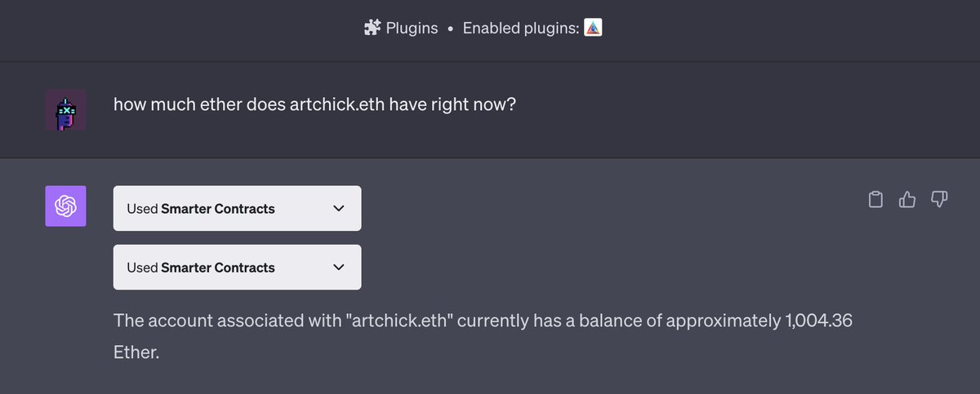Expand the first Used Smarter Contracts box
This screenshot has height=394, width=980.
point(237,208)
